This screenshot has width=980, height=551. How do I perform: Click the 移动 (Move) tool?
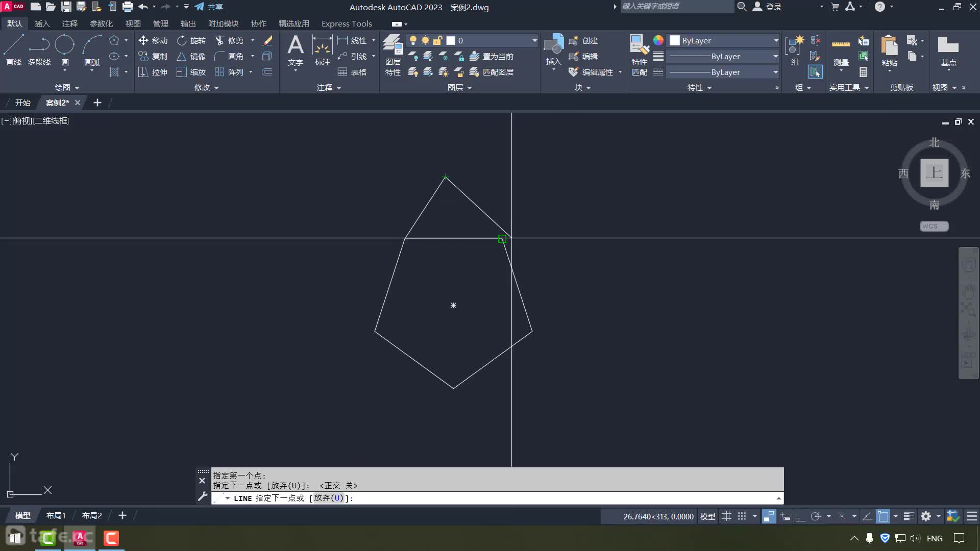pyautogui.click(x=153, y=40)
